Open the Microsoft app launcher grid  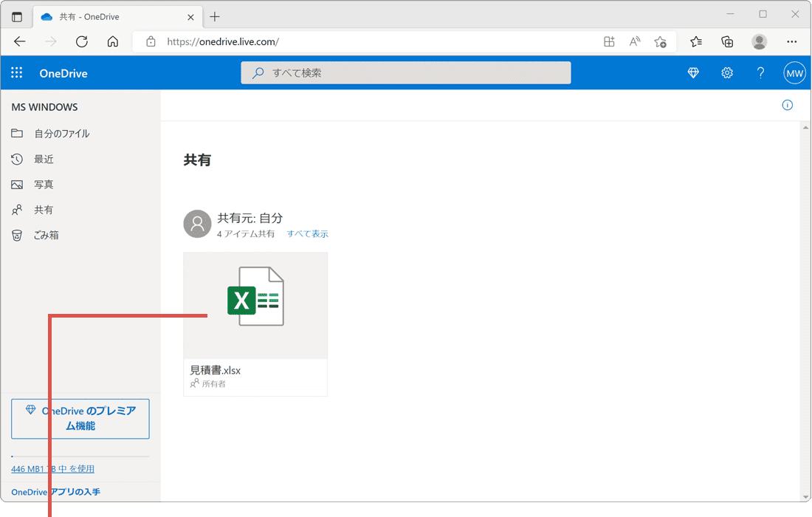tap(16, 73)
